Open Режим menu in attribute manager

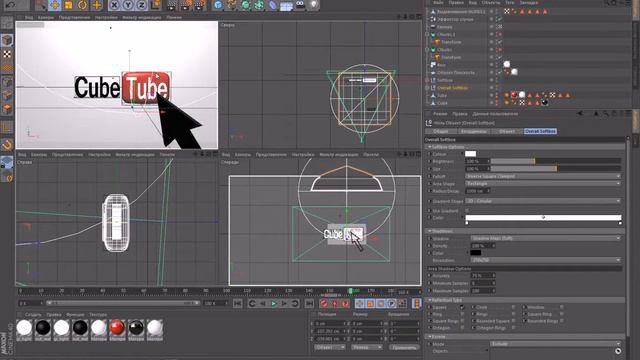(x=440, y=114)
